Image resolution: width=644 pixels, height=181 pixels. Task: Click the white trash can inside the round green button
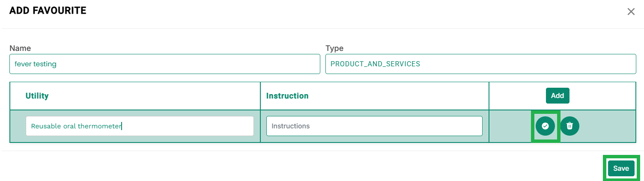[569, 126]
